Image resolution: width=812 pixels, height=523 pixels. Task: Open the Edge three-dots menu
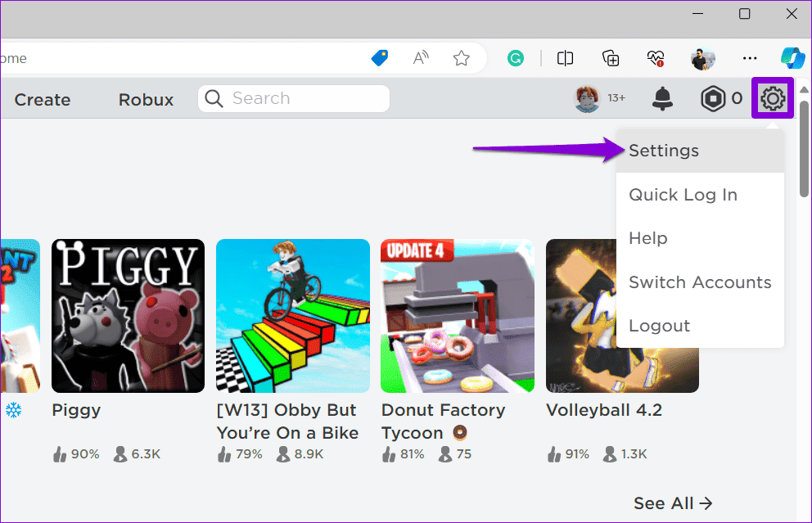(750, 58)
